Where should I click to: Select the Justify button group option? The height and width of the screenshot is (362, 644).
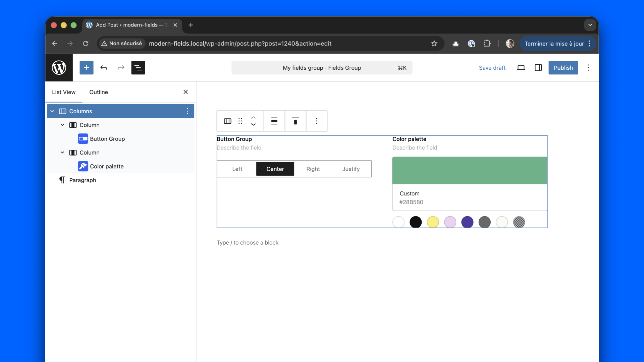(x=351, y=169)
